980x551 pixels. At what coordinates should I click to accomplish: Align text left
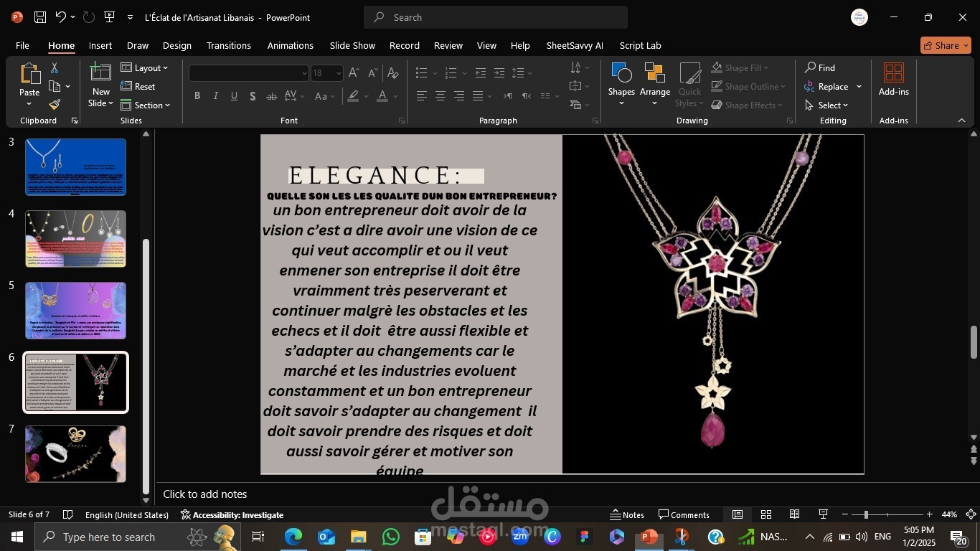tap(422, 96)
